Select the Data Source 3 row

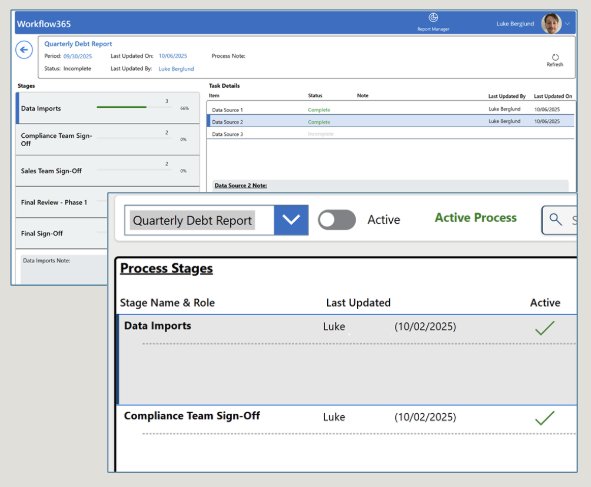pos(390,134)
